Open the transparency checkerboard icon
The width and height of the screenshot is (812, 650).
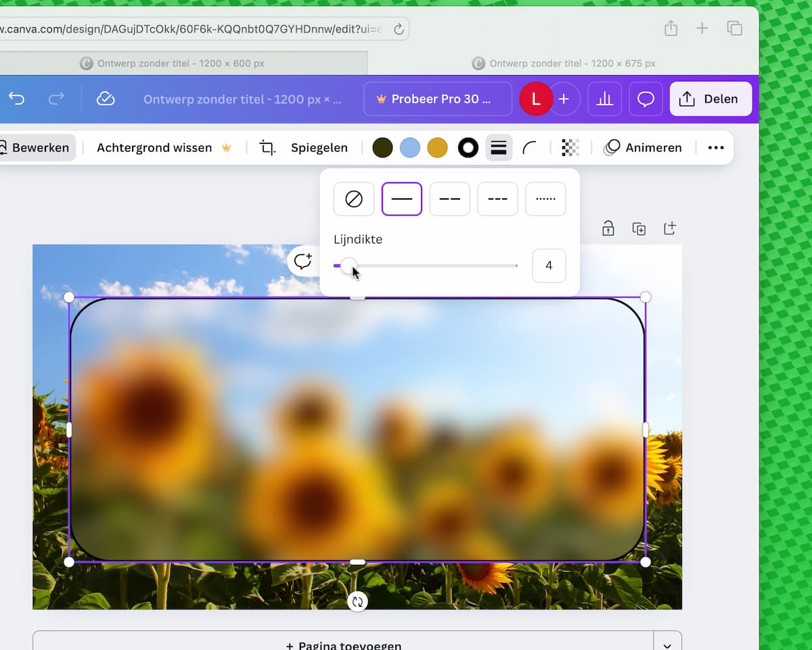click(x=570, y=147)
